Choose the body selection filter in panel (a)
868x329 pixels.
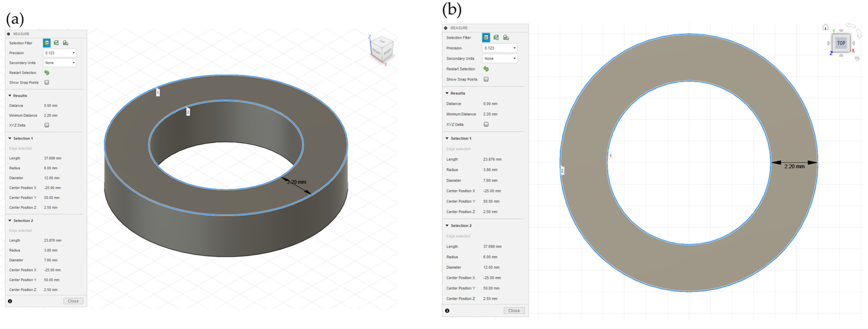coord(56,43)
